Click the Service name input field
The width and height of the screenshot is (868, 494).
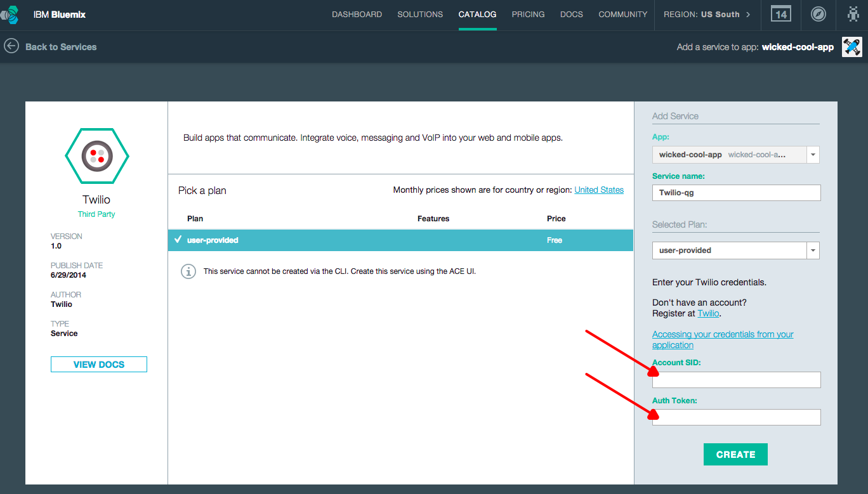tap(737, 193)
